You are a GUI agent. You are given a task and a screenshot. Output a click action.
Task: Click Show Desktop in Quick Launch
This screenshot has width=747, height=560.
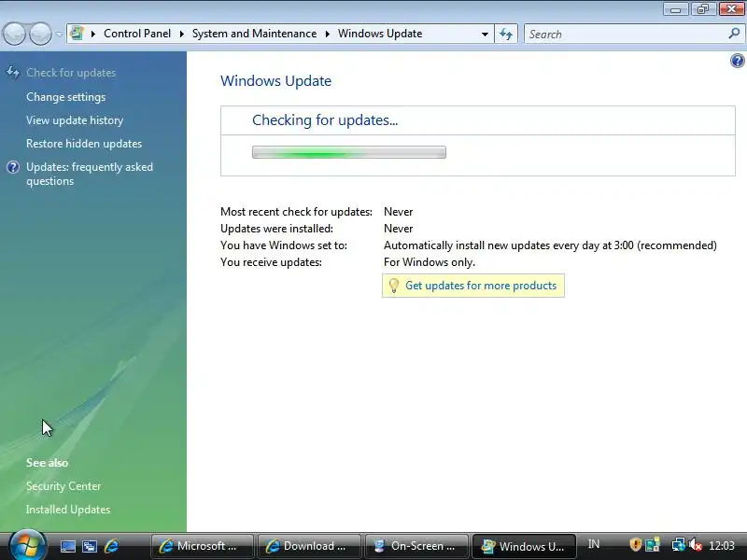click(x=67, y=546)
